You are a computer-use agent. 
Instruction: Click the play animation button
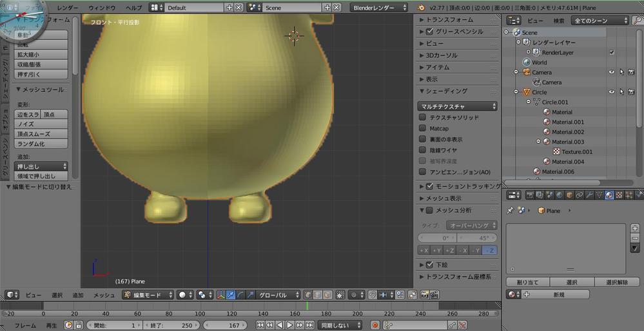point(289,325)
